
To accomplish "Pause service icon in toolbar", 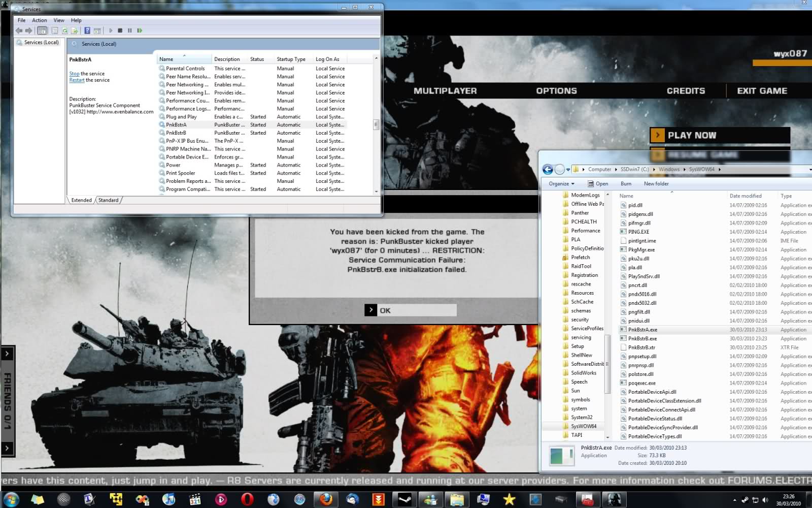I will (129, 30).
